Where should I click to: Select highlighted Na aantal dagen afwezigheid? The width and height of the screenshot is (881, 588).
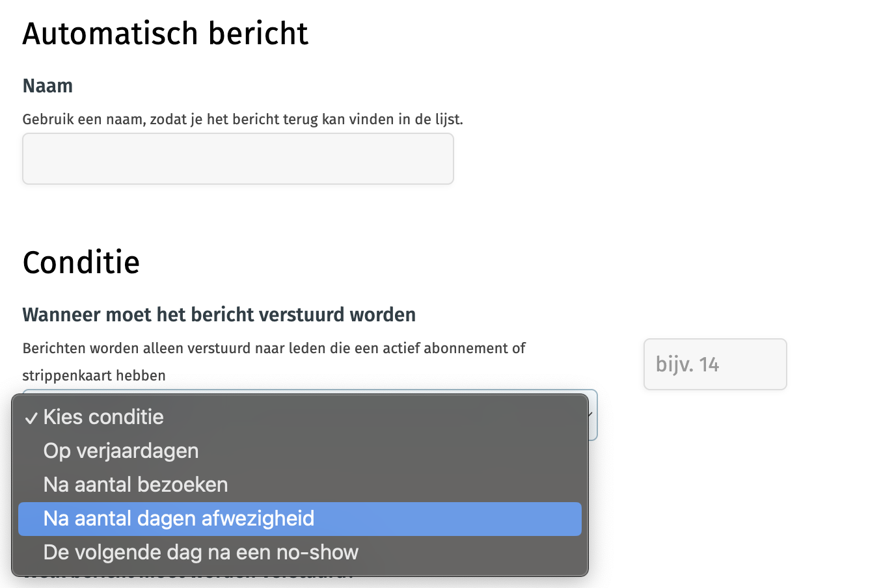(300, 519)
